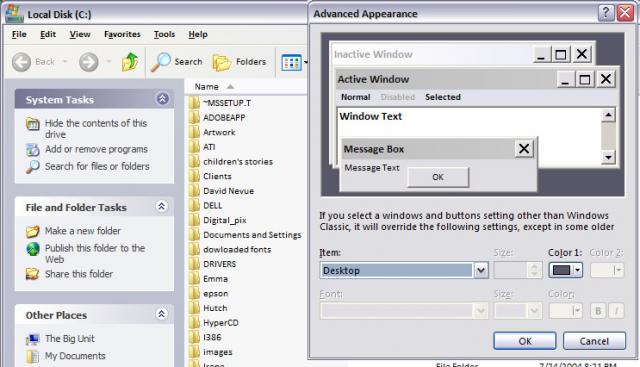Open the File menu
640x367 pixels.
pyautogui.click(x=19, y=34)
